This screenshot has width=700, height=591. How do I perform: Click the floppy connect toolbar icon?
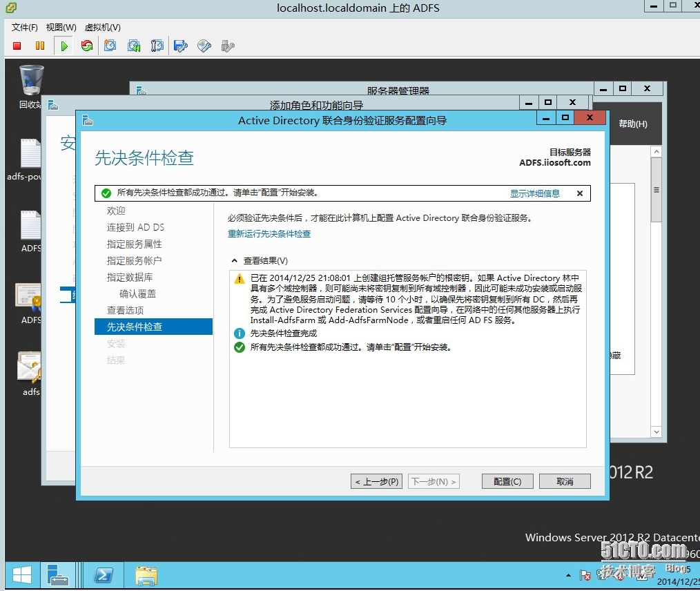181,46
